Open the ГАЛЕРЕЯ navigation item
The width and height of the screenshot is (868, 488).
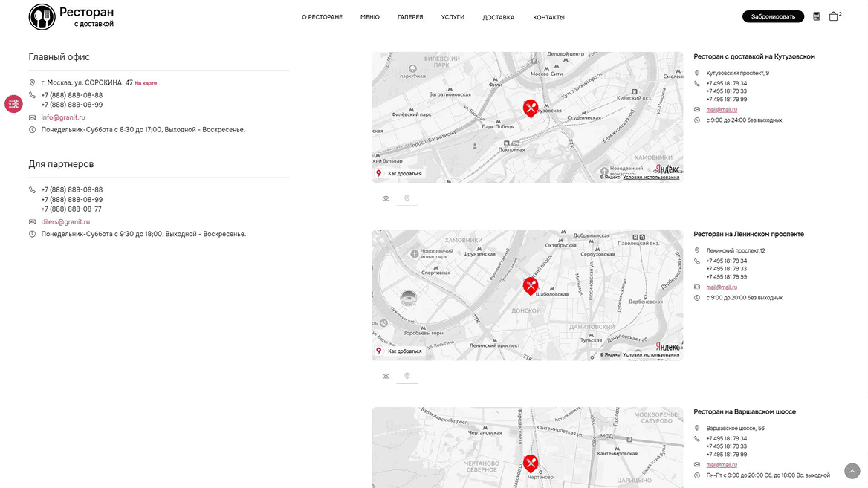pos(410,17)
